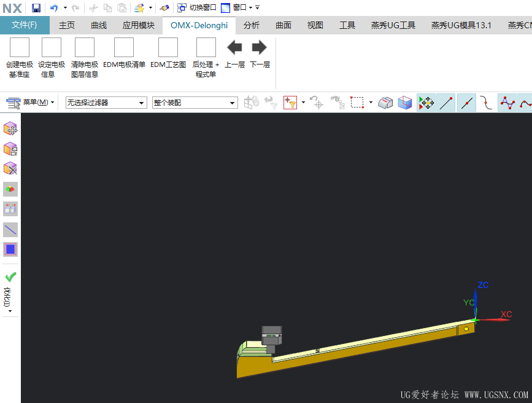
Task: Toggle the highlighted line tool on the toolbar
Action: (466, 103)
